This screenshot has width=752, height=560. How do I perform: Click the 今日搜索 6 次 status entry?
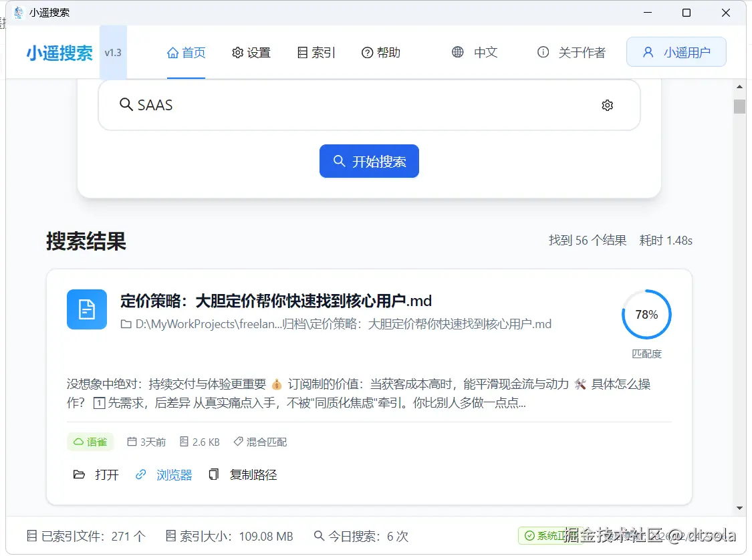[x=361, y=536]
